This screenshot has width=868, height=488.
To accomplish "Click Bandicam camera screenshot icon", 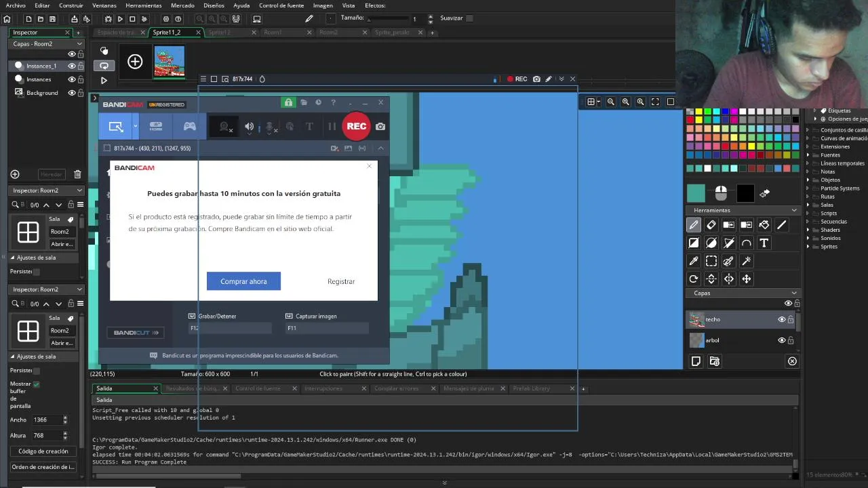I will tap(380, 126).
